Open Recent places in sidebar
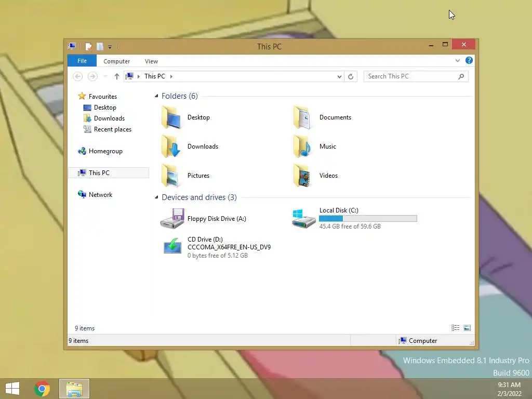The image size is (532, 399). [x=112, y=129]
